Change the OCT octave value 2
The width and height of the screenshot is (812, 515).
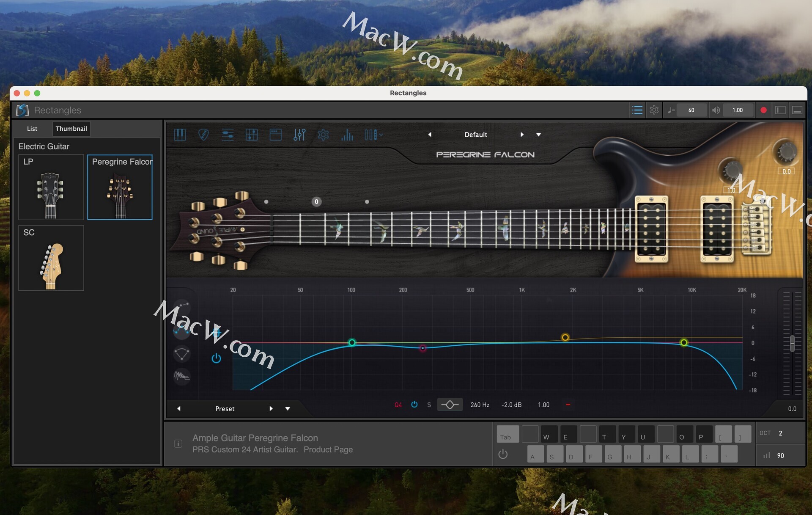[x=781, y=433]
